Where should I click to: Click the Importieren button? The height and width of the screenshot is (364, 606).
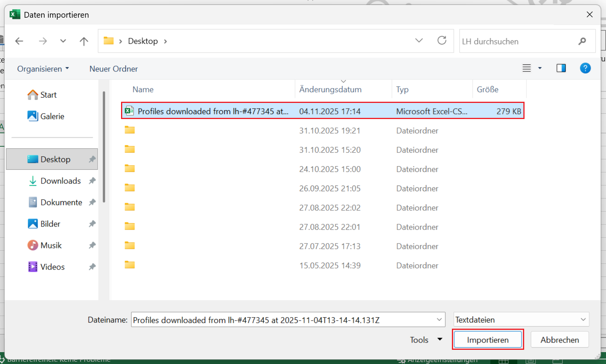click(488, 340)
